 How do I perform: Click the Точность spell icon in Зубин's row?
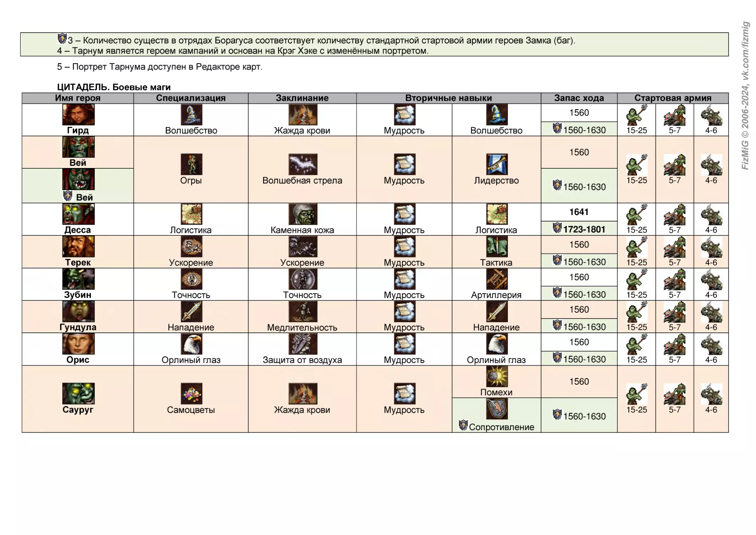click(x=303, y=279)
